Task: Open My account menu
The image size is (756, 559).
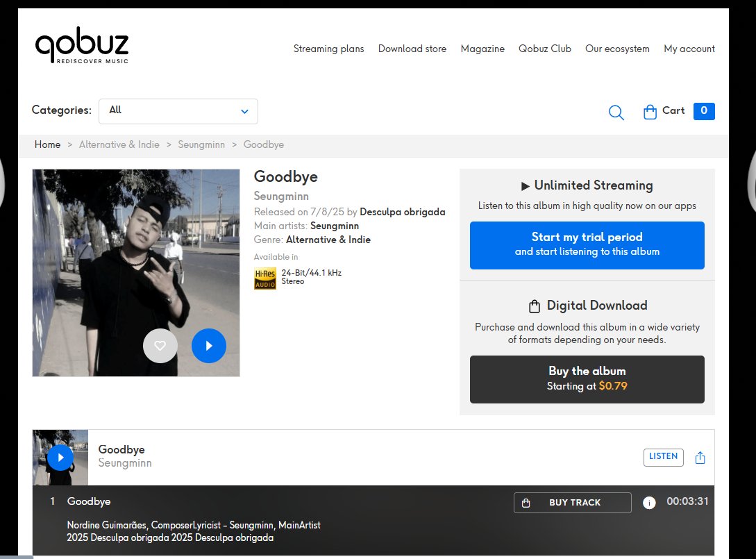Action: pos(689,49)
